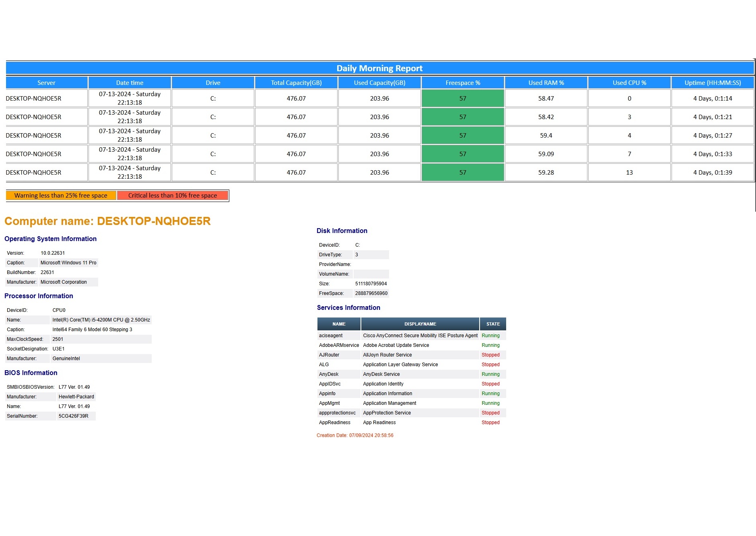Click the Used CPU value 13
The image size is (756, 536).
point(629,173)
